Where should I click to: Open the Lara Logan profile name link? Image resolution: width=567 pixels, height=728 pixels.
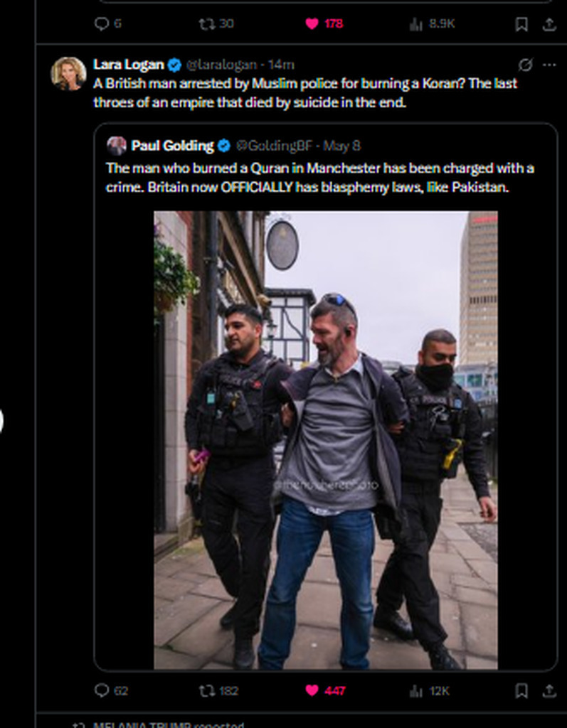click(129, 65)
